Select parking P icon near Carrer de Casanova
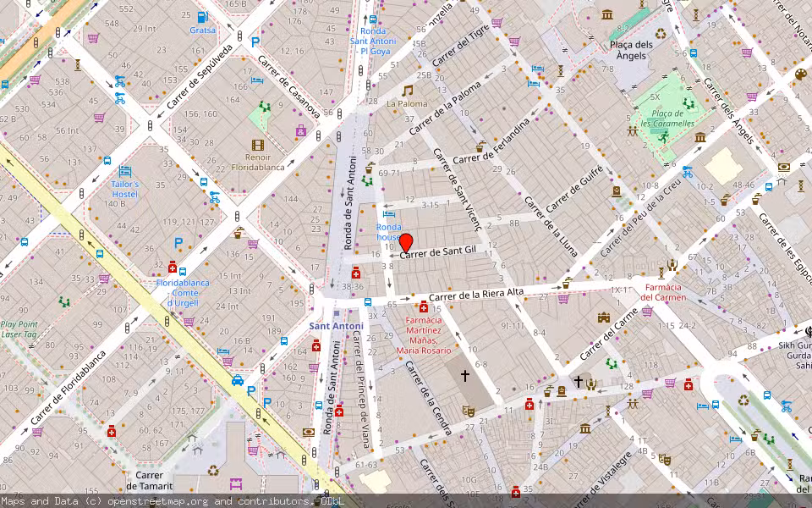The height and width of the screenshot is (508, 812). click(x=255, y=42)
